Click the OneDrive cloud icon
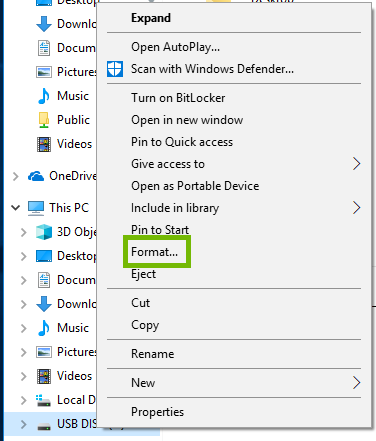Viewport: 376px width, 441px height. click(36, 176)
